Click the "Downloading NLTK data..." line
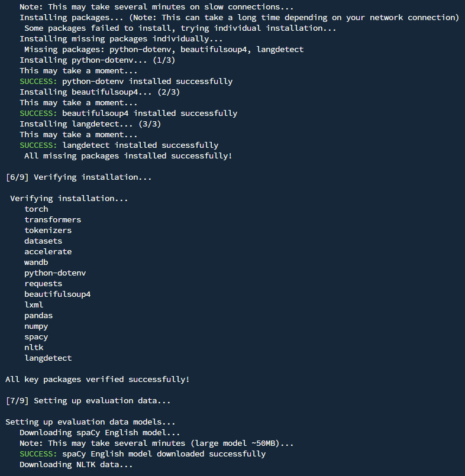 (76, 465)
